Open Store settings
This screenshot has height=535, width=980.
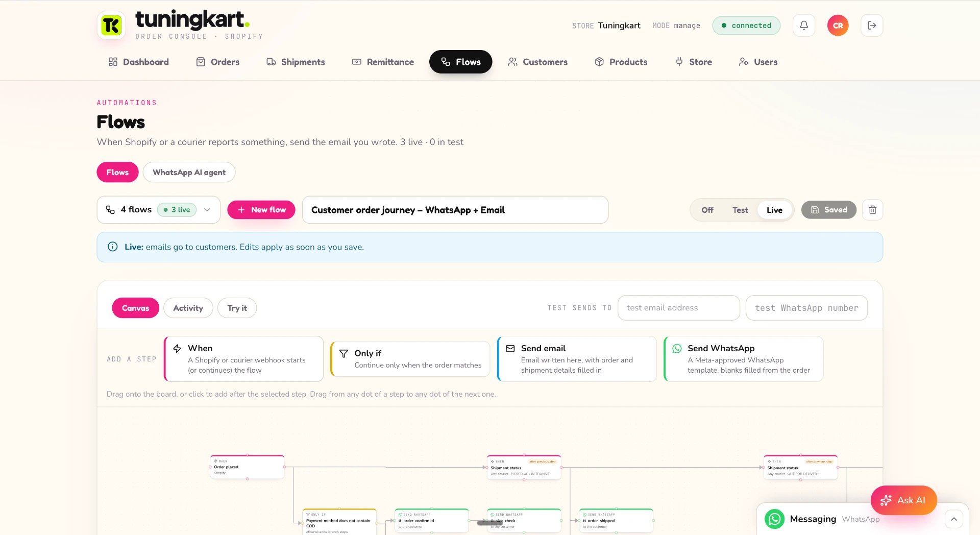click(694, 62)
